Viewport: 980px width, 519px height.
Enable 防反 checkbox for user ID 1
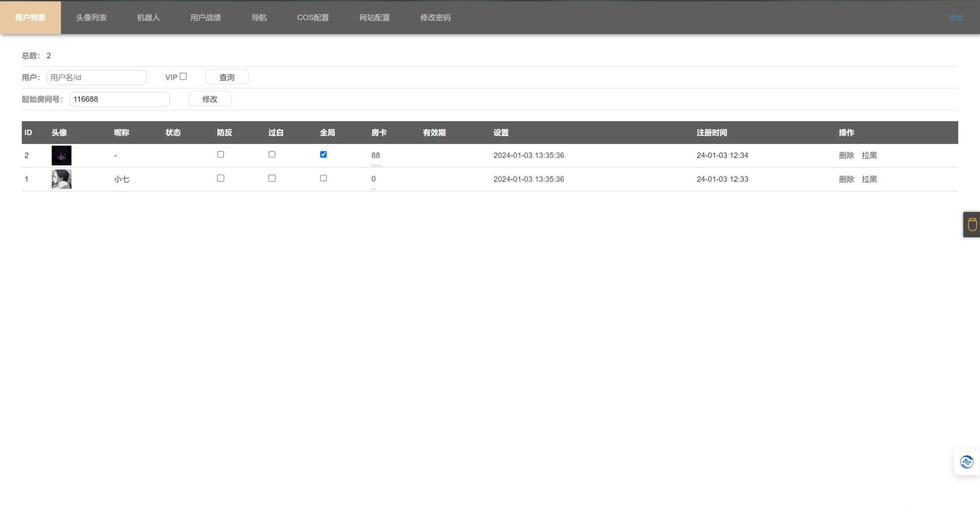click(x=221, y=178)
